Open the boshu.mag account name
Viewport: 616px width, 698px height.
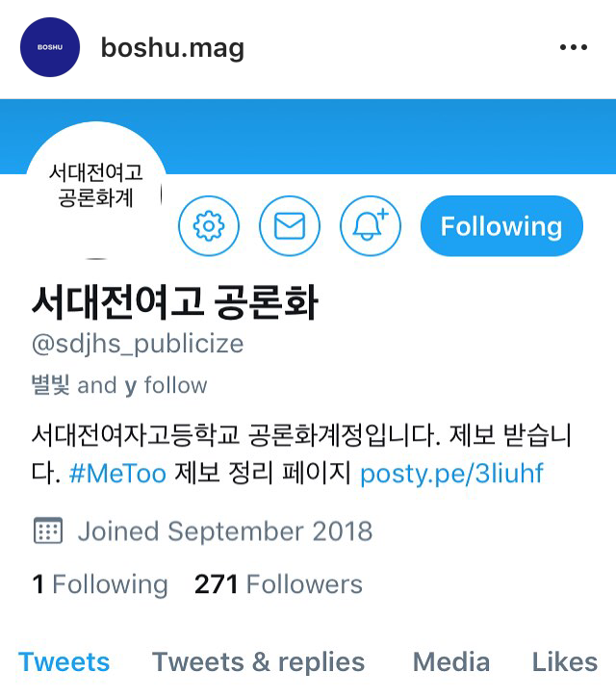pyautogui.click(x=172, y=47)
